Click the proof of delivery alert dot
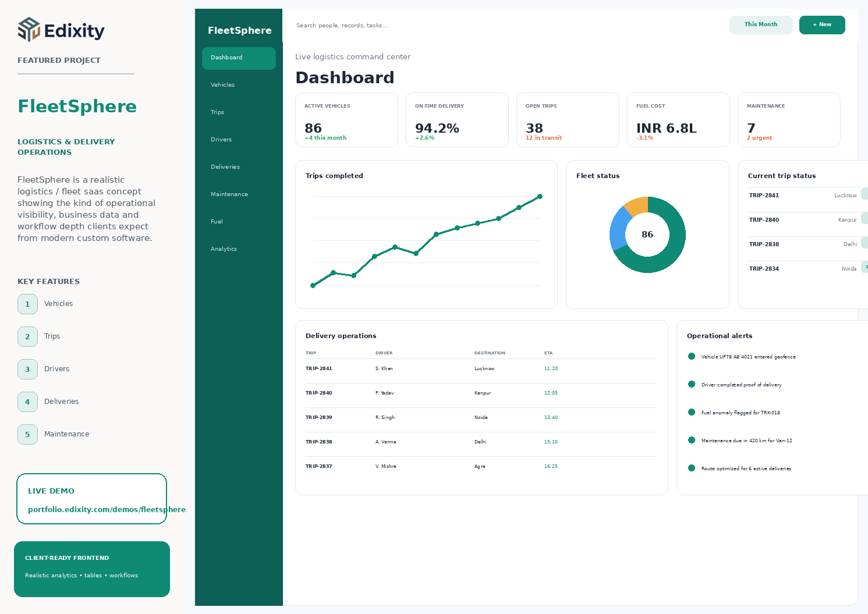This screenshot has height=614, width=868. 692,384
